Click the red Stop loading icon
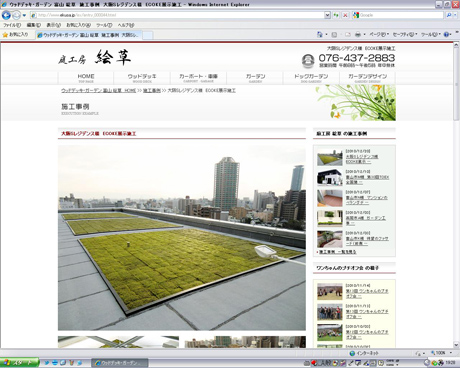This screenshot has width=460, height=368. [345, 15]
